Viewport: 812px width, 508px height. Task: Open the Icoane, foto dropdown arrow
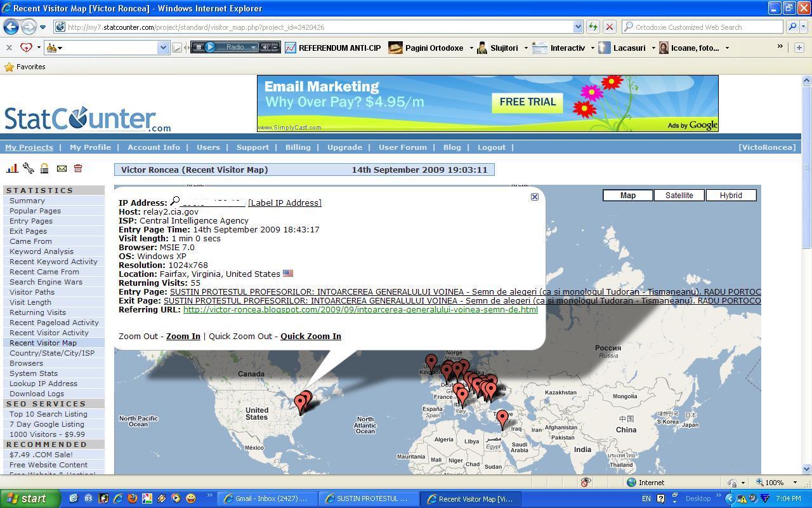pos(727,48)
